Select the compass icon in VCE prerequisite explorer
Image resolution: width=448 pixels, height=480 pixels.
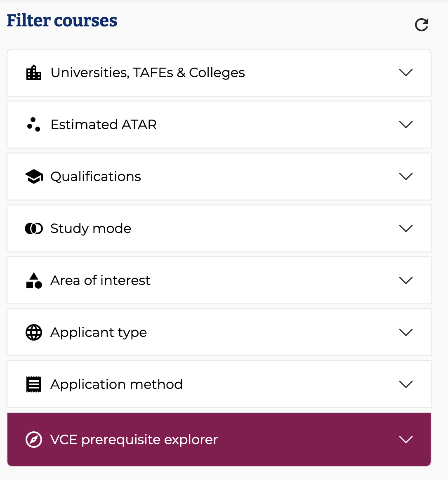click(x=34, y=440)
